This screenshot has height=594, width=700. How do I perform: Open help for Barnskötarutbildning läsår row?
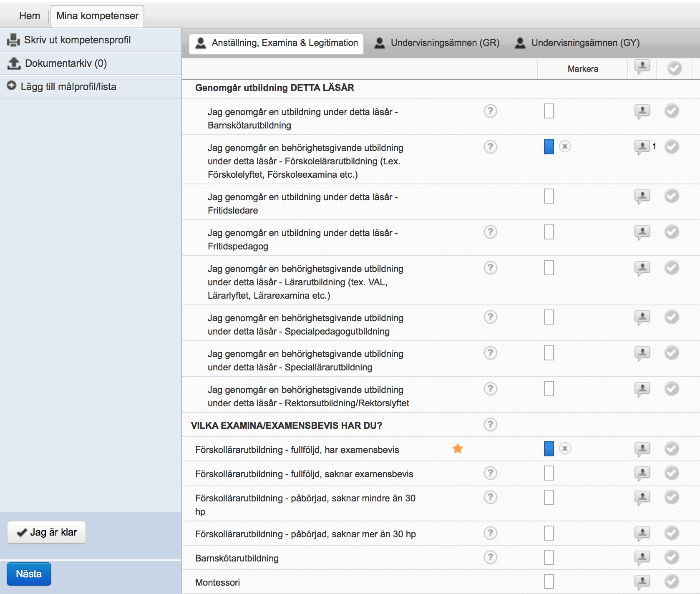point(491,111)
